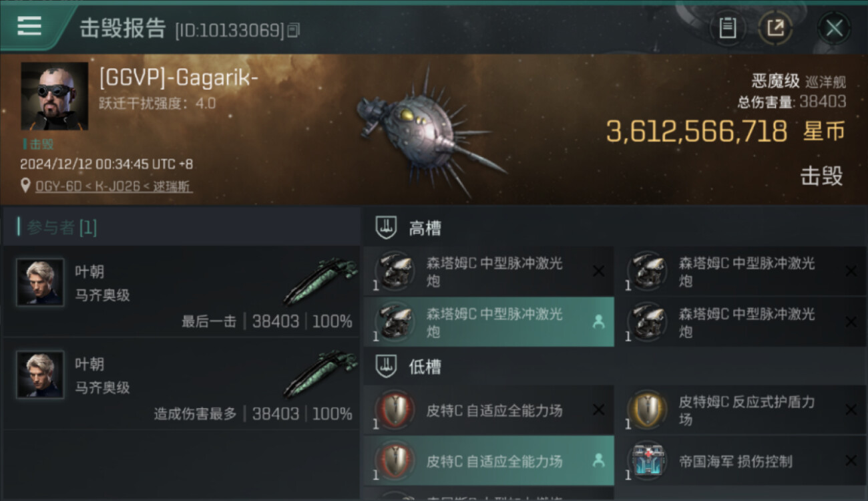
Task: Open the clipboard report icon
Action: tap(727, 28)
